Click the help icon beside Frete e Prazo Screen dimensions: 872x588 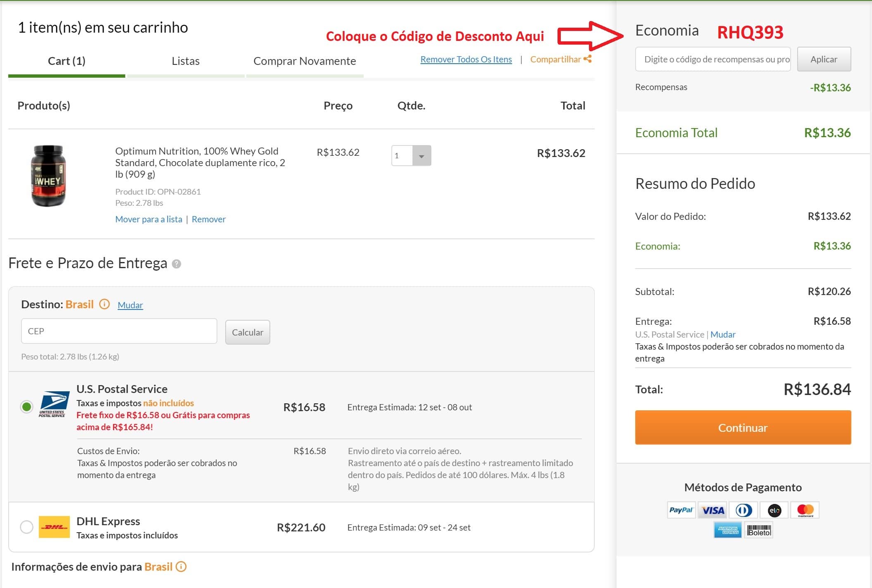[x=176, y=264]
